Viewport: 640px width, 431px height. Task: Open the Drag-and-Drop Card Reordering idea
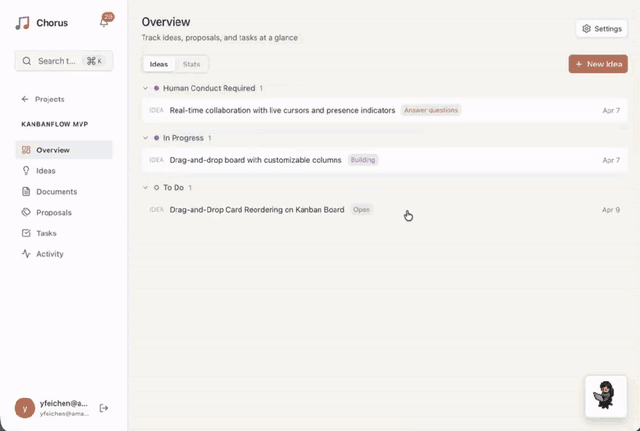point(257,210)
